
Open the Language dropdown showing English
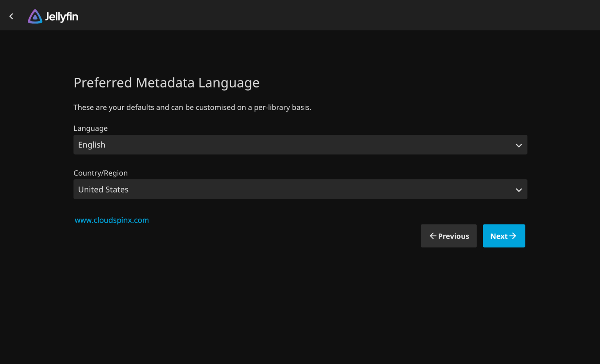300,145
